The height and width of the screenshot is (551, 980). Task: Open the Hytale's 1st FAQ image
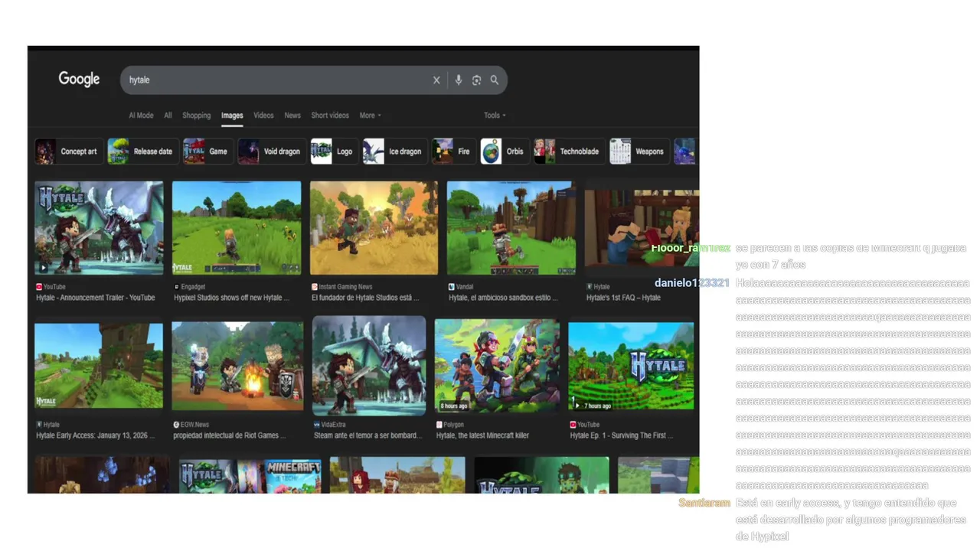click(x=642, y=228)
